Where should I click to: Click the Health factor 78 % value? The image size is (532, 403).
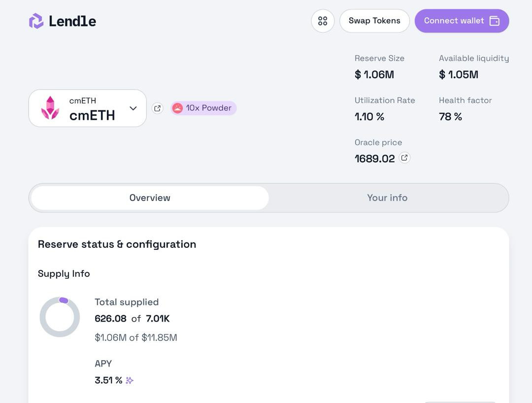pyautogui.click(x=450, y=117)
